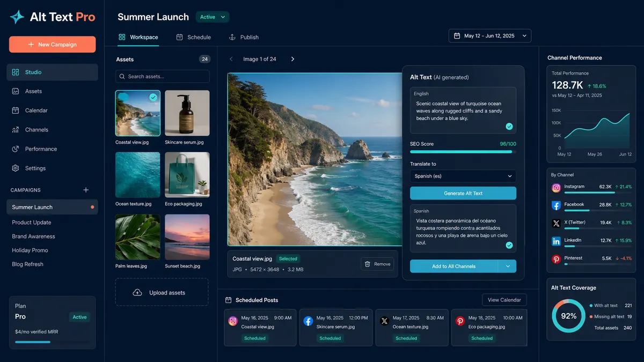Screen dimensions: 644x362
Task: Click the New Campaign button
Action: [x=53, y=45]
